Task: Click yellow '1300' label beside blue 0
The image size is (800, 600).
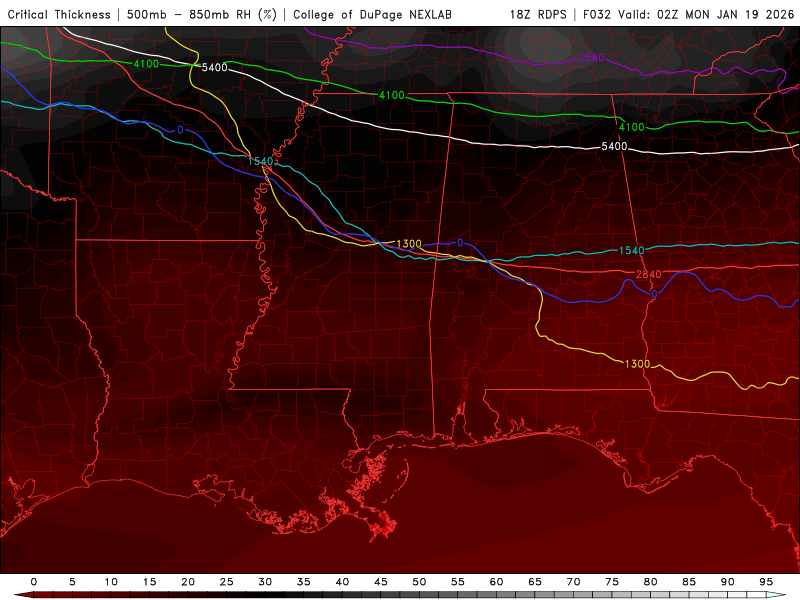Action: tap(409, 244)
